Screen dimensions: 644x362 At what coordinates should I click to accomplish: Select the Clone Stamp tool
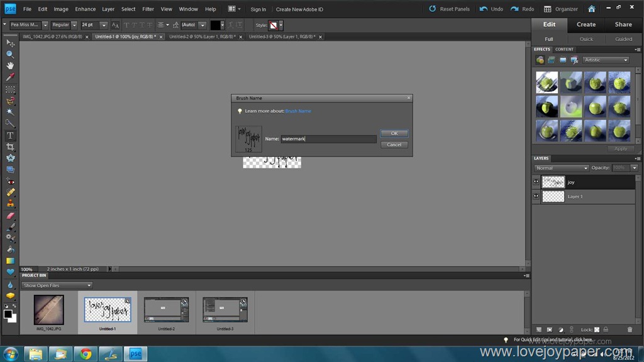(10, 204)
